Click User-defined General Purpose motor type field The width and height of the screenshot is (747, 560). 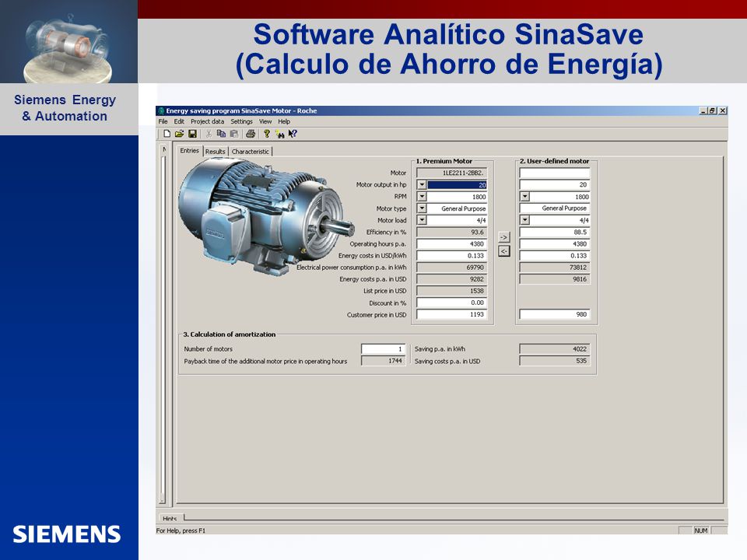click(555, 208)
